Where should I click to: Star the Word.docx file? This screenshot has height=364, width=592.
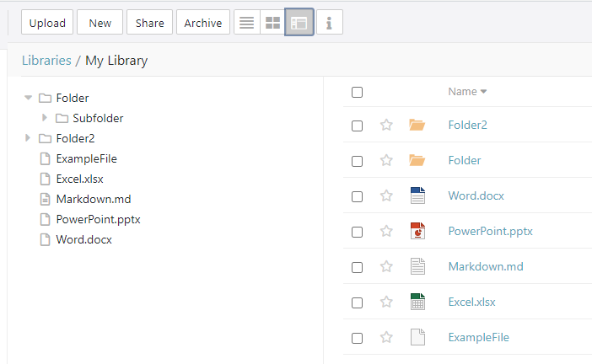coord(386,196)
